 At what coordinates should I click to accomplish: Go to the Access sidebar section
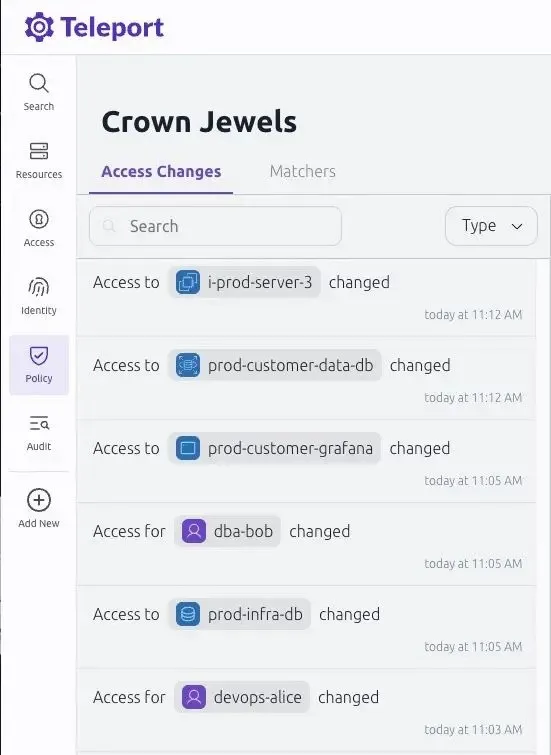coord(39,228)
